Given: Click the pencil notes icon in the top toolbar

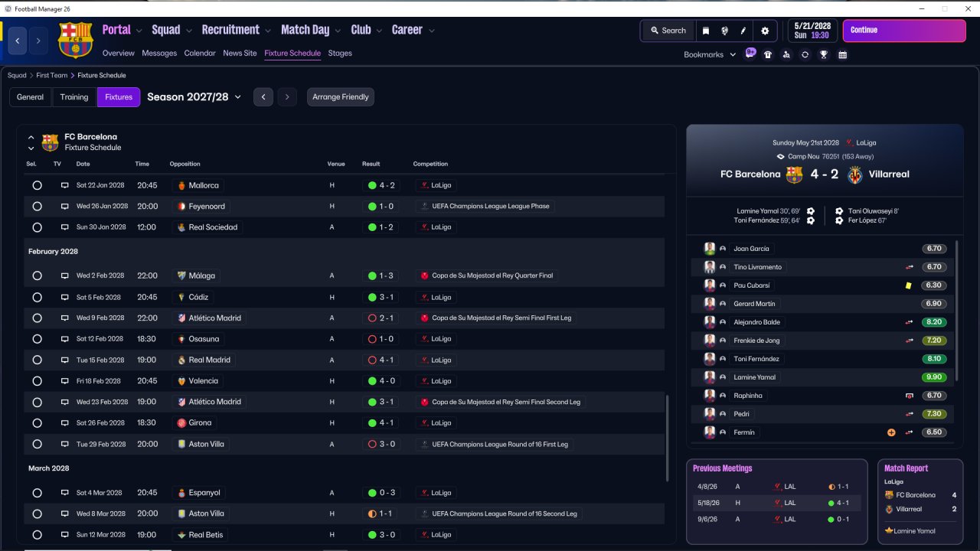Looking at the screenshot, I should coord(743,31).
